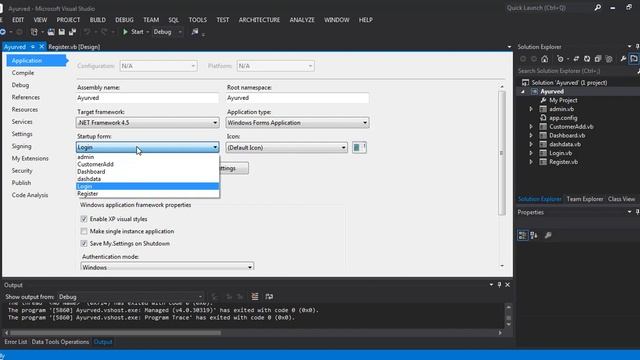Click the New Project toolbar icon
Screen dimensions: 640x360
click(34, 32)
